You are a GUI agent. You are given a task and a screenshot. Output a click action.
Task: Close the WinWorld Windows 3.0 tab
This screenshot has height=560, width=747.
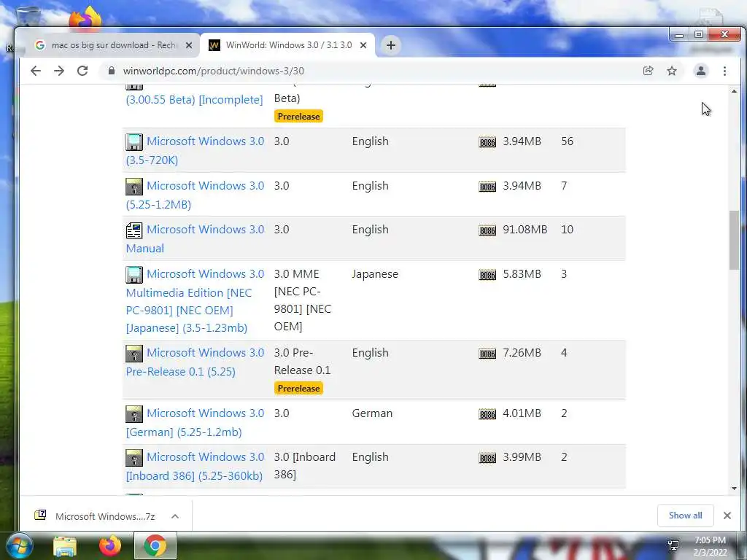click(363, 45)
